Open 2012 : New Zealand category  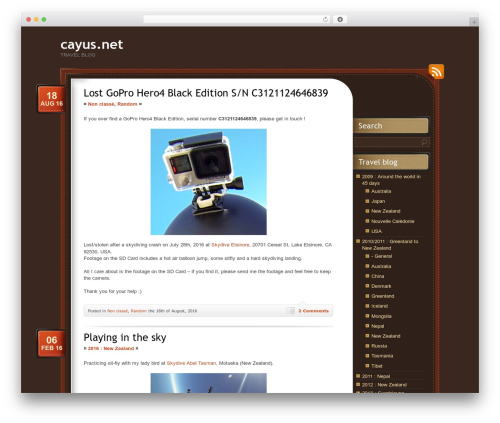384,385
